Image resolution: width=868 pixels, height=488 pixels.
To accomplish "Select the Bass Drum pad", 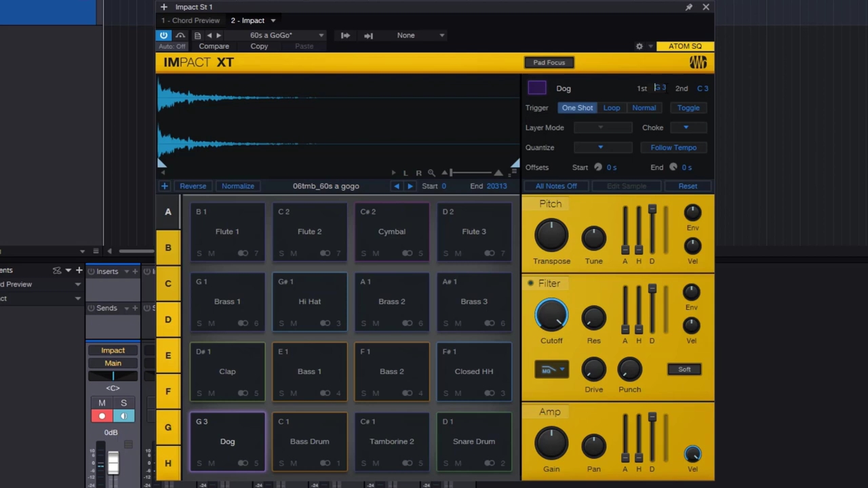I will 309,441.
